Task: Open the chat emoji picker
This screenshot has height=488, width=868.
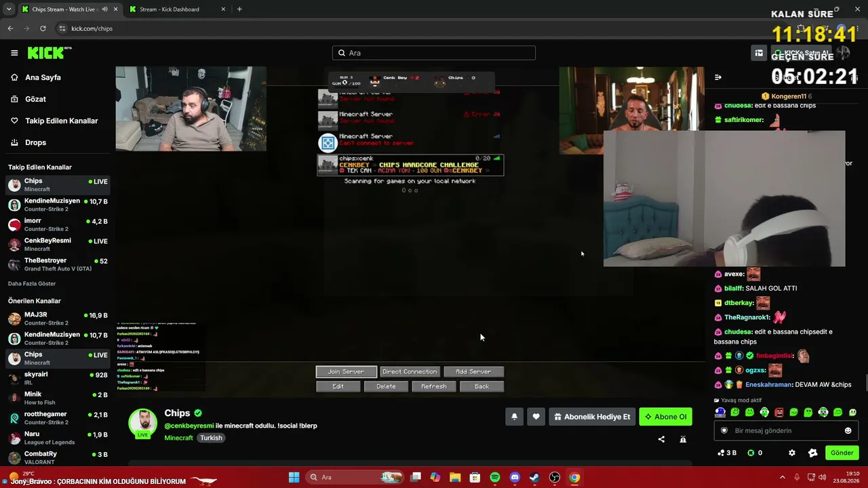Action: 848,430
